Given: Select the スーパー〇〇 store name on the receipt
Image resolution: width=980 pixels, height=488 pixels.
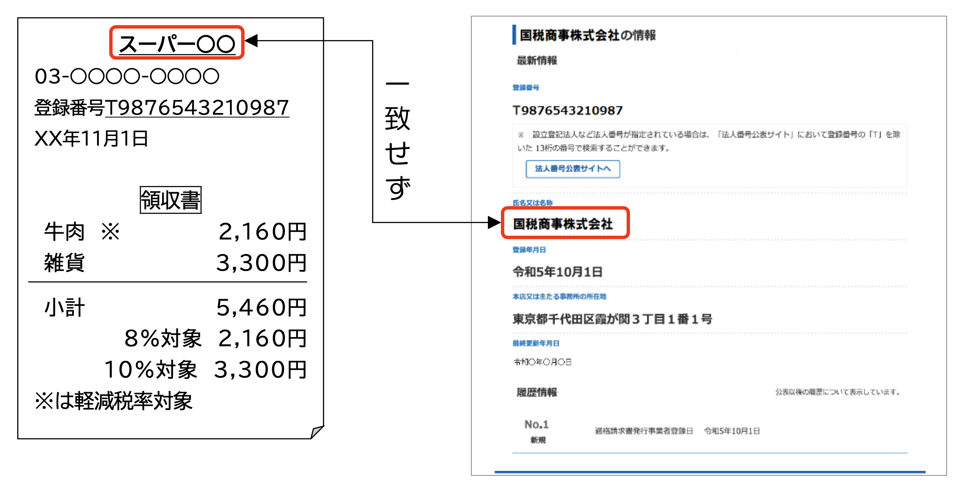Looking at the screenshot, I should click(177, 43).
